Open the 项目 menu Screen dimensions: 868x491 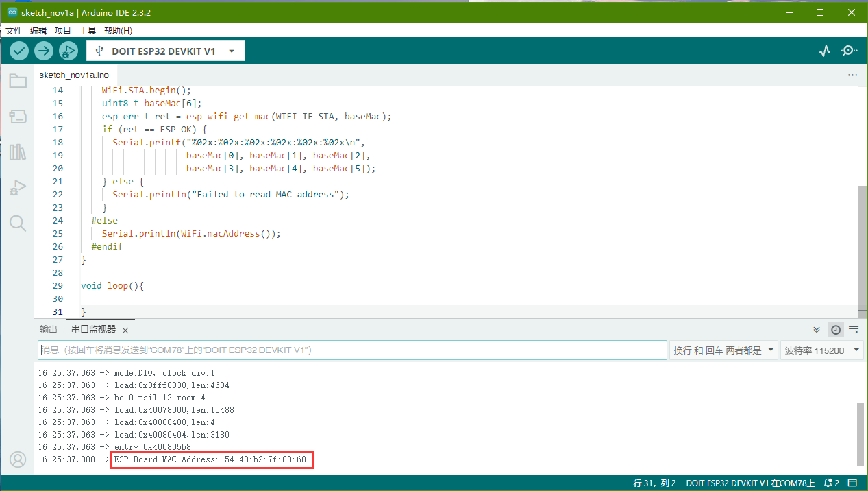click(63, 31)
